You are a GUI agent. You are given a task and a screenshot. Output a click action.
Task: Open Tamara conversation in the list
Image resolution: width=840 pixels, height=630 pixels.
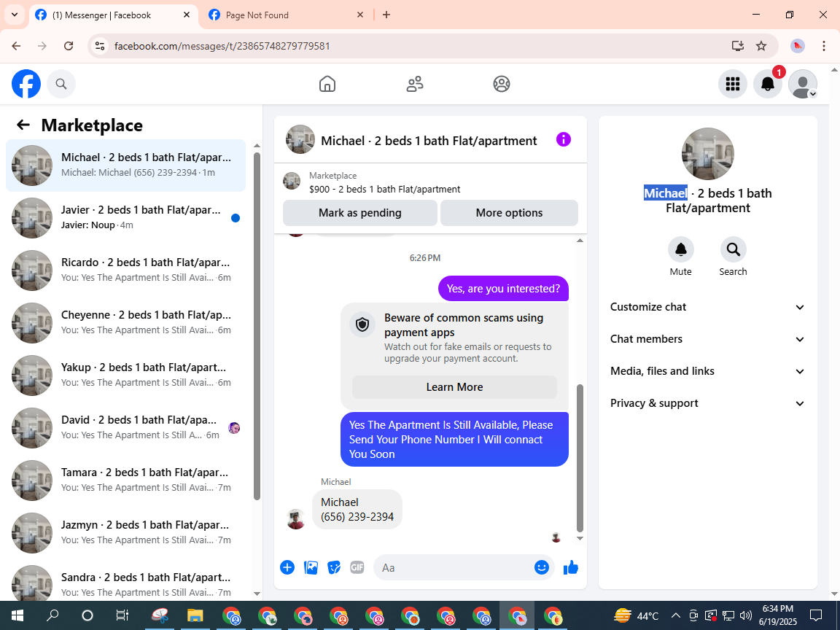[126, 480]
